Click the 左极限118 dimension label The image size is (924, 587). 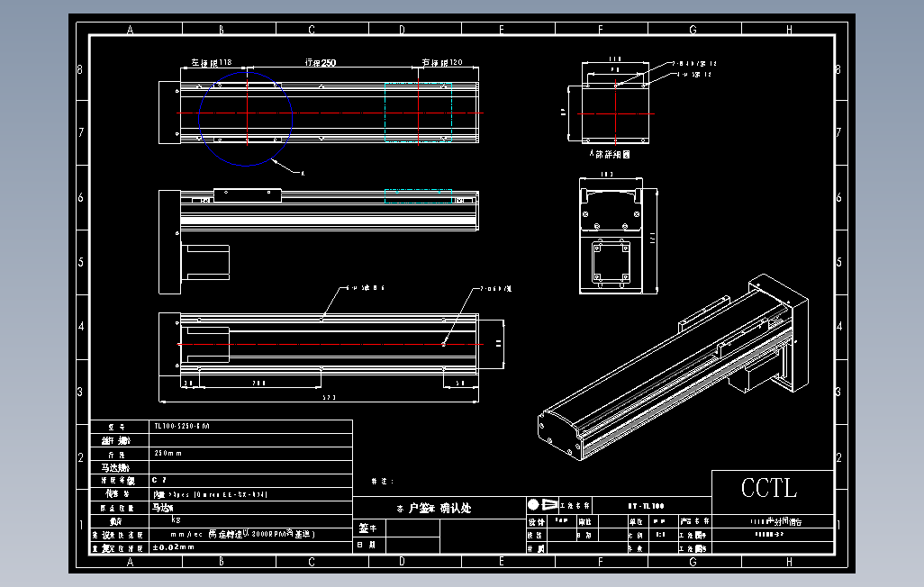(x=212, y=62)
